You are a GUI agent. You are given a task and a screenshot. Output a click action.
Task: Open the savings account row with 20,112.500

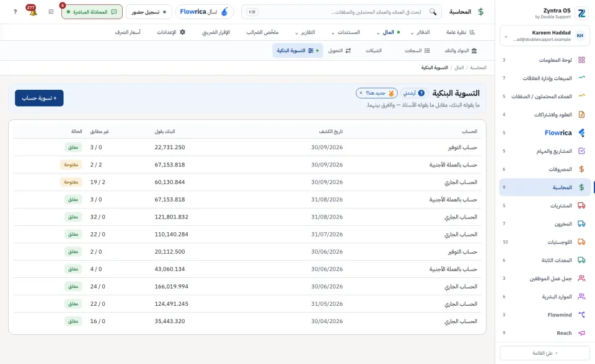click(x=247, y=252)
